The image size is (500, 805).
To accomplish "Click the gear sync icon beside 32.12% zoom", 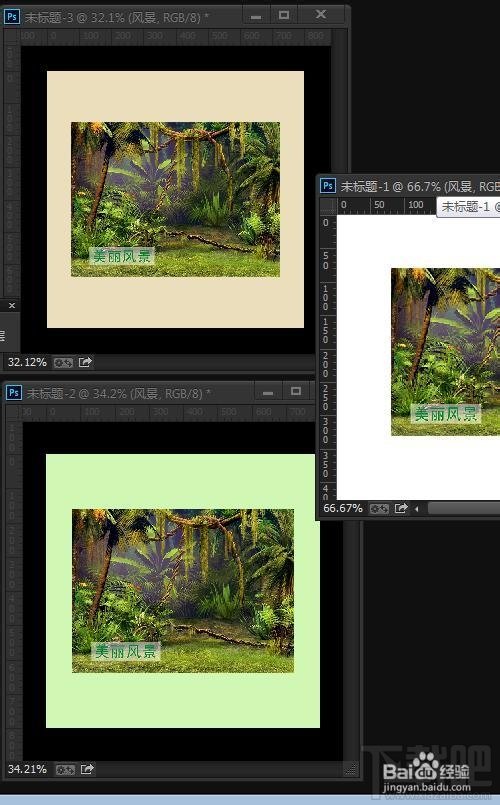I will click(64, 362).
